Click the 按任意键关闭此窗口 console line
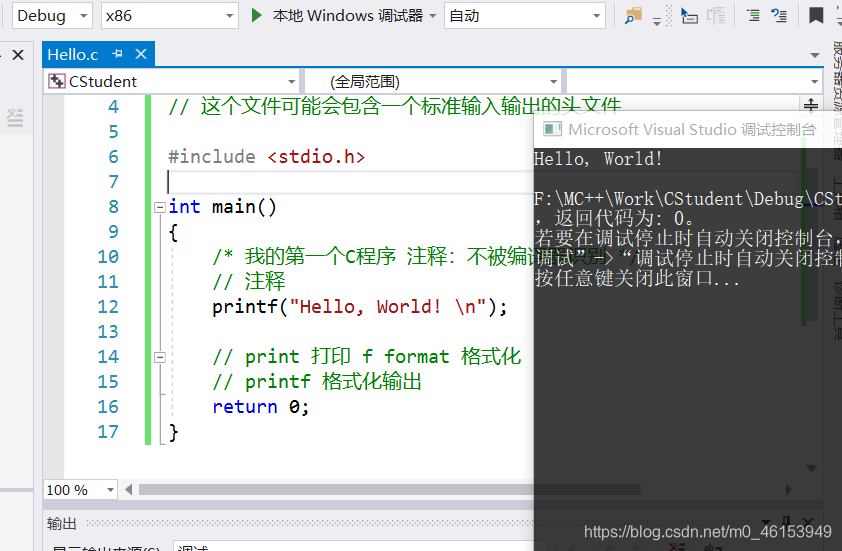The width and height of the screenshot is (842, 551). pos(637,279)
